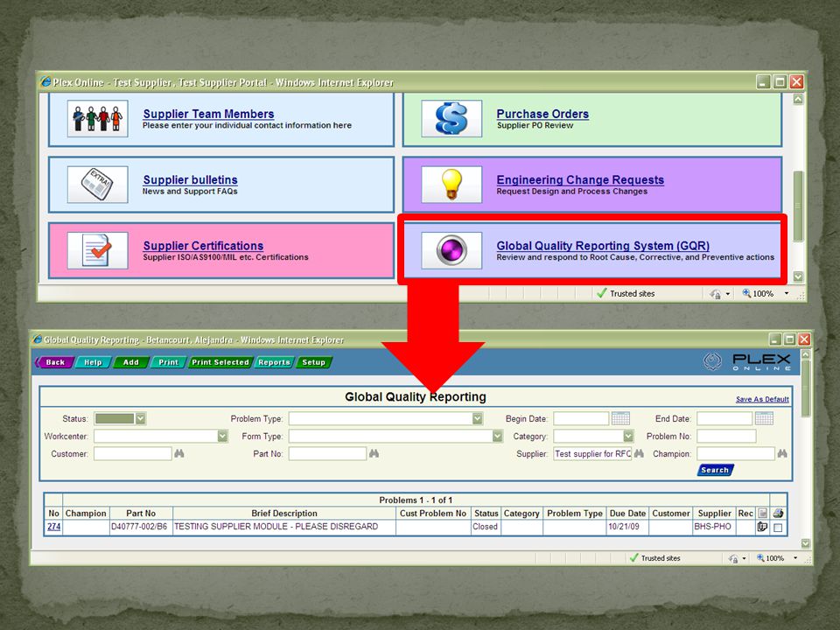
Task: Open the Begin Date calendar picker
Action: click(620, 418)
